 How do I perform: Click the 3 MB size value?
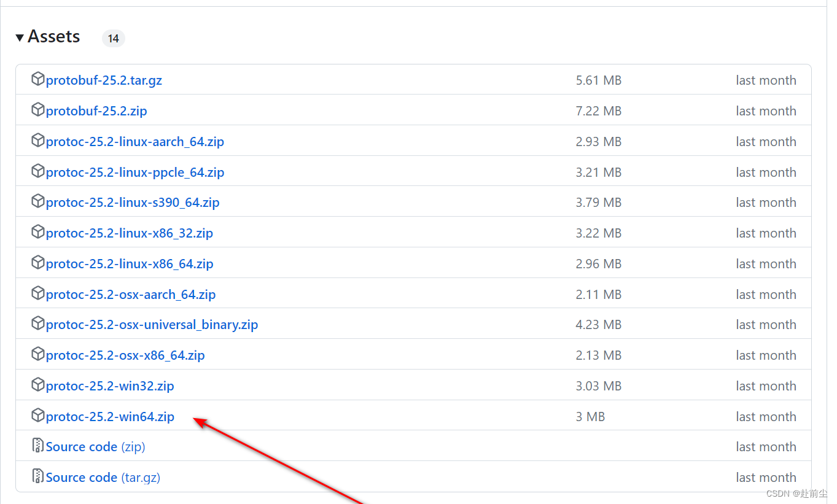point(590,417)
